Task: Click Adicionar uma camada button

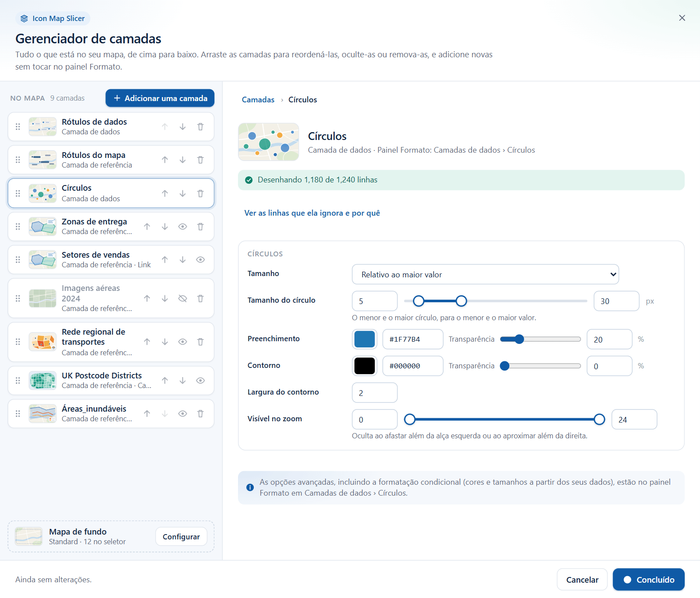Action: (160, 98)
